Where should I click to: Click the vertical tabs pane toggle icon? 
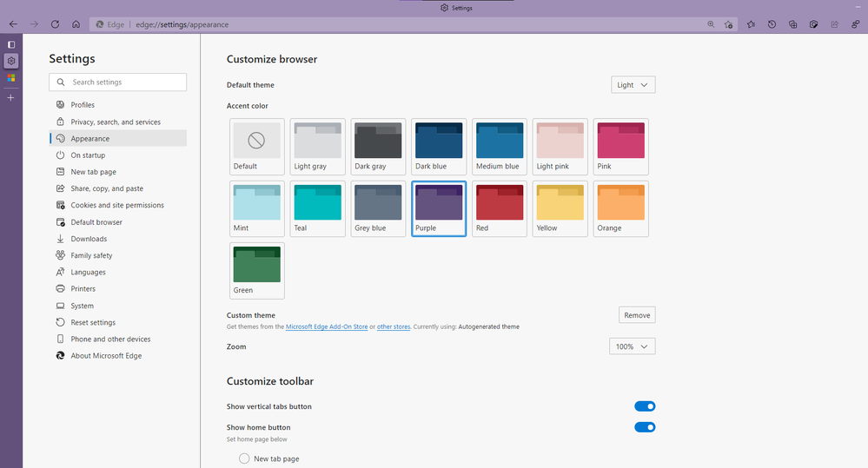[11, 44]
